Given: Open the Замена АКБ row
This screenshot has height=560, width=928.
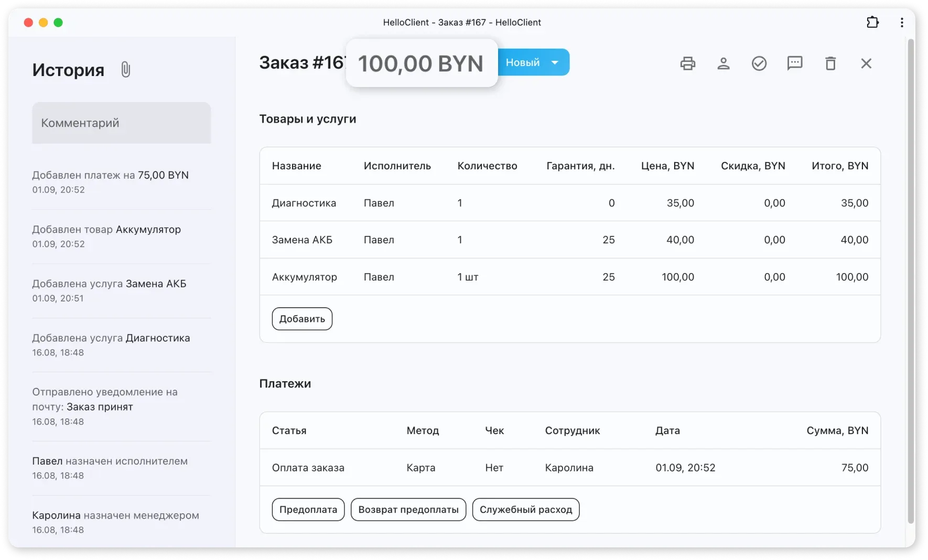Looking at the screenshot, I should pos(569,240).
